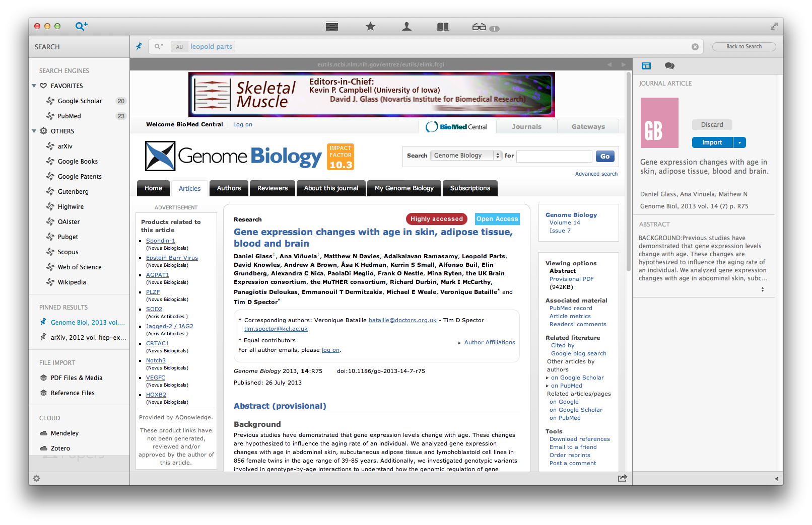
Task: Click the Advanced search link
Action: (x=596, y=174)
